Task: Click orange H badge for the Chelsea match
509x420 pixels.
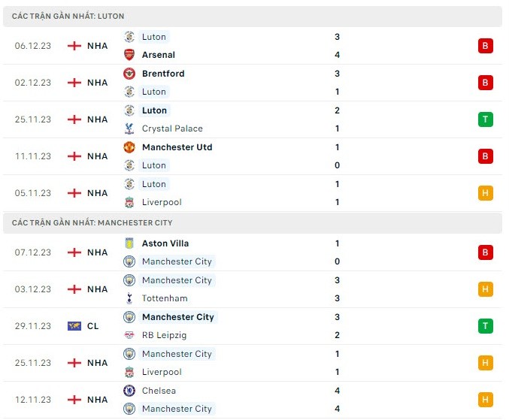Action: point(486,400)
